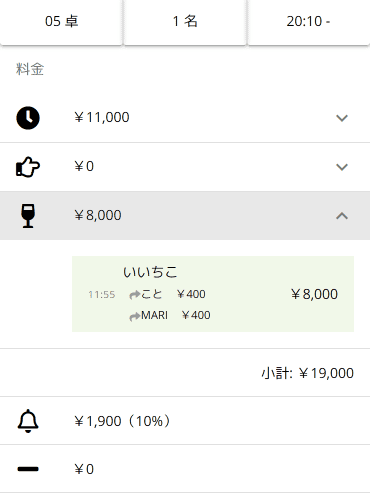The image size is (370, 500).
Task: Click the 11:55 order timestamp
Action: click(x=102, y=295)
